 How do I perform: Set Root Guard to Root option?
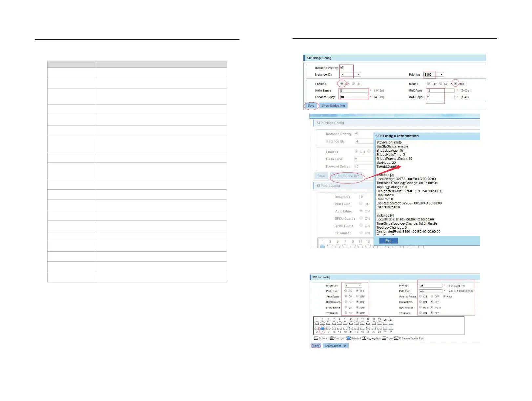(x=420, y=307)
